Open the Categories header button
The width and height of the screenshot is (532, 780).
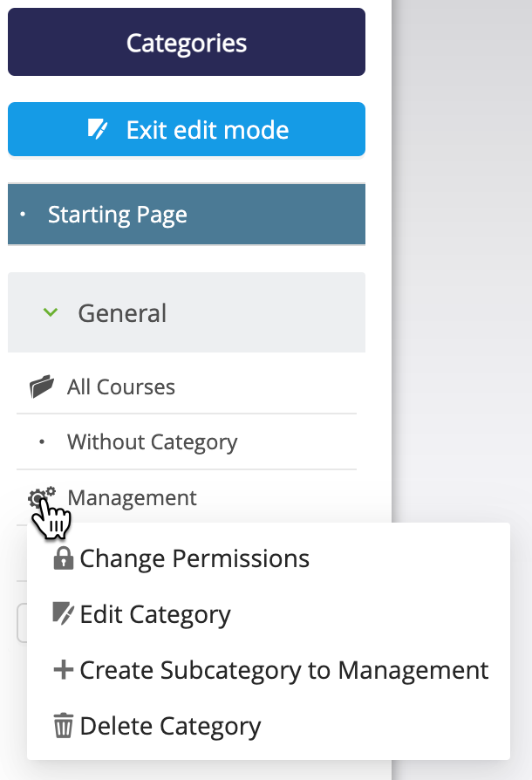(x=186, y=43)
